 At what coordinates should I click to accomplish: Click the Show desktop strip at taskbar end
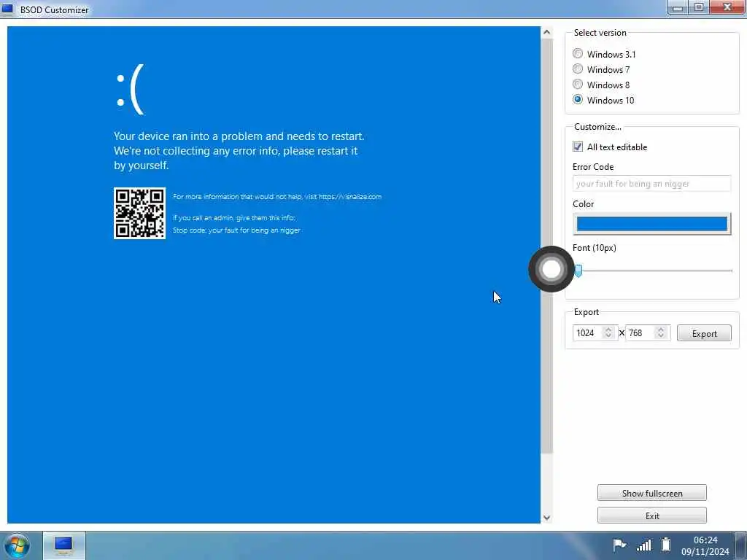click(741, 545)
